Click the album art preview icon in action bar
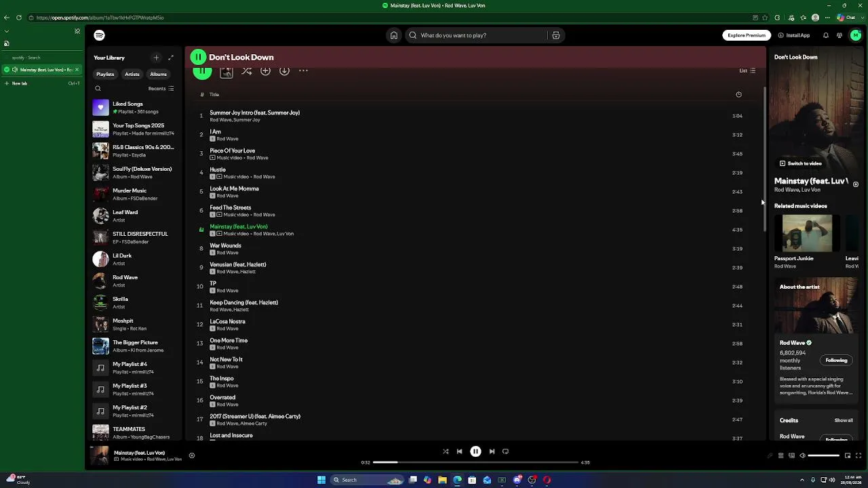This screenshot has width=868, height=488. [226, 71]
